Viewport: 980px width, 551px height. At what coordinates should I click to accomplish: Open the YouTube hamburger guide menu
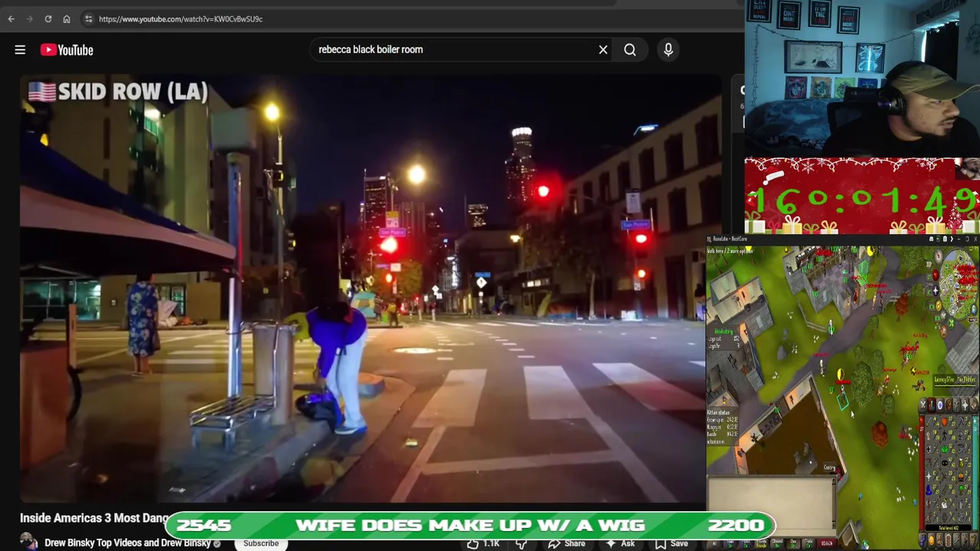click(x=20, y=50)
